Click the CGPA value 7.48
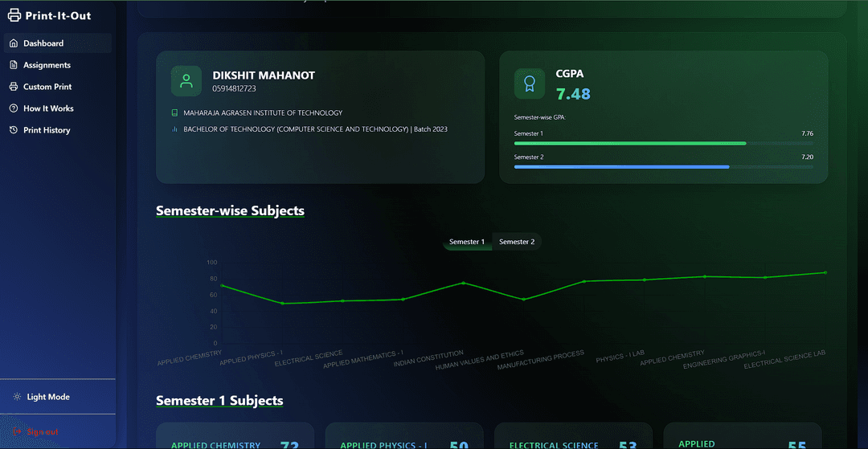This screenshot has height=449, width=868. [x=573, y=94]
